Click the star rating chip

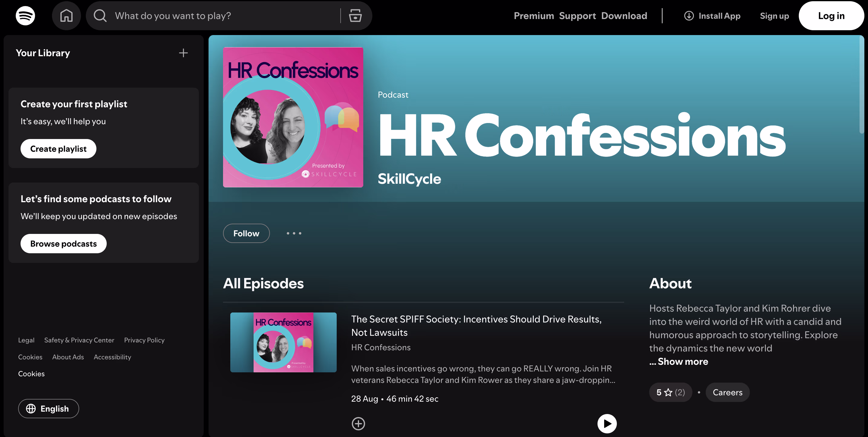click(x=670, y=392)
